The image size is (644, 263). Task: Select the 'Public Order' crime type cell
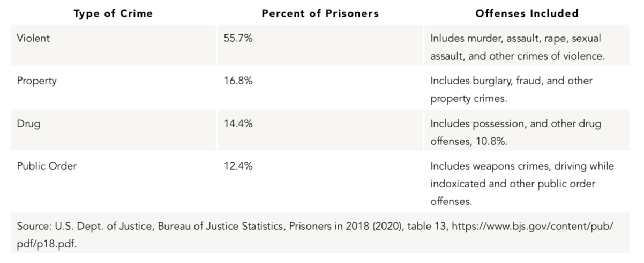(x=47, y=166)
